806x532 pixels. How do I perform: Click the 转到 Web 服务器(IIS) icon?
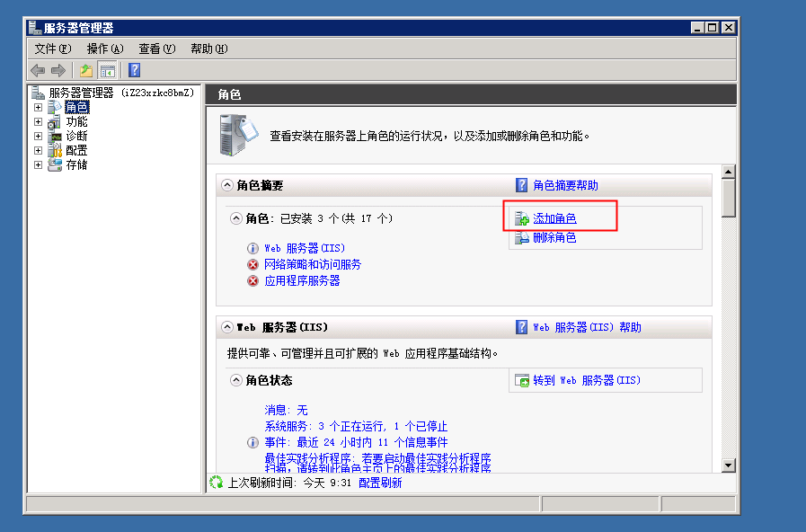click(522, 381)
